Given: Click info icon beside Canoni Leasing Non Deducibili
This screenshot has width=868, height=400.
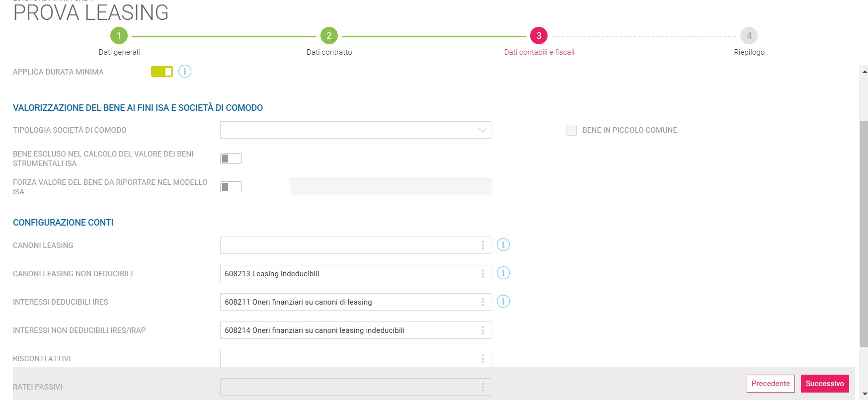Looking at the screenshot, I should [503, 273].
